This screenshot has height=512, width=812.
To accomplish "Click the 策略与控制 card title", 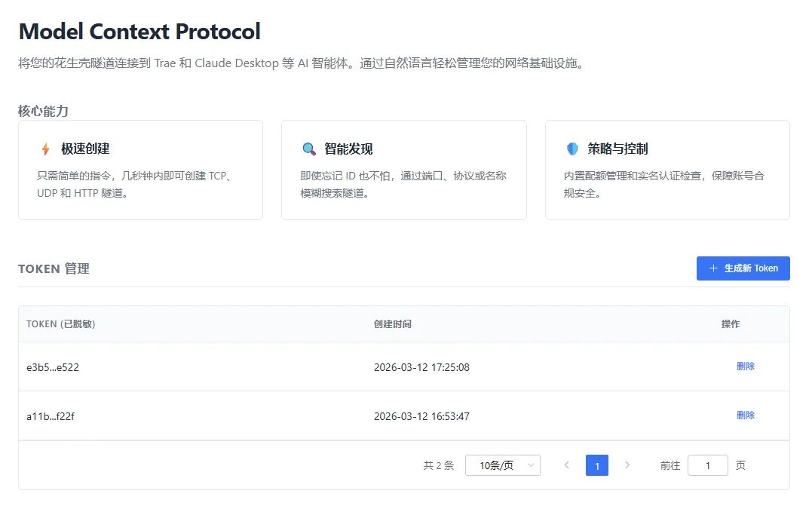I will pos(617,149).
